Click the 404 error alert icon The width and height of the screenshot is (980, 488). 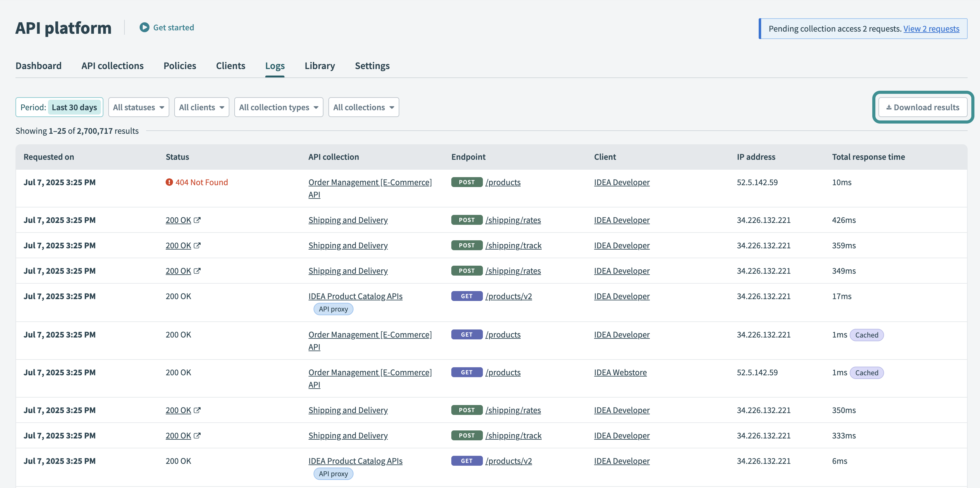(x=169, y=182)
